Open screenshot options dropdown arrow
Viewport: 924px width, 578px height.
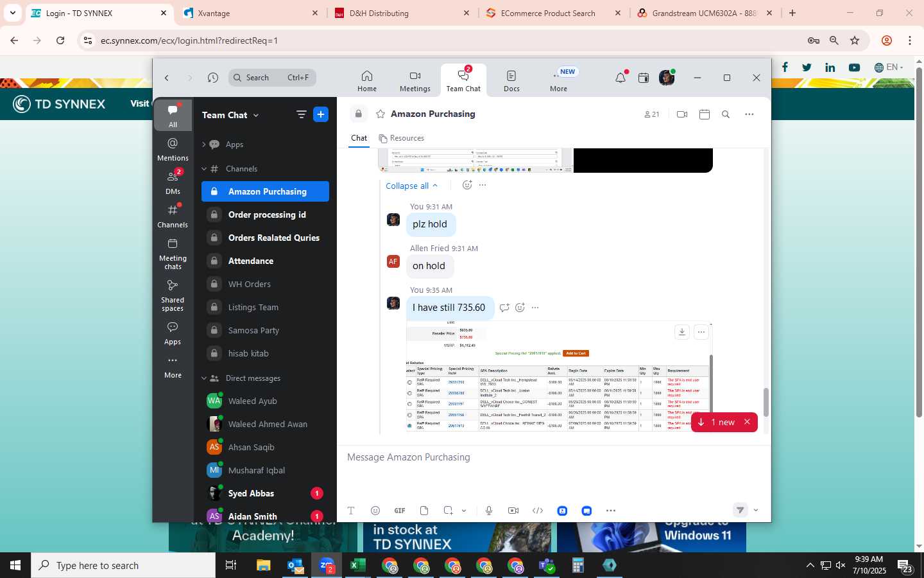464,511
